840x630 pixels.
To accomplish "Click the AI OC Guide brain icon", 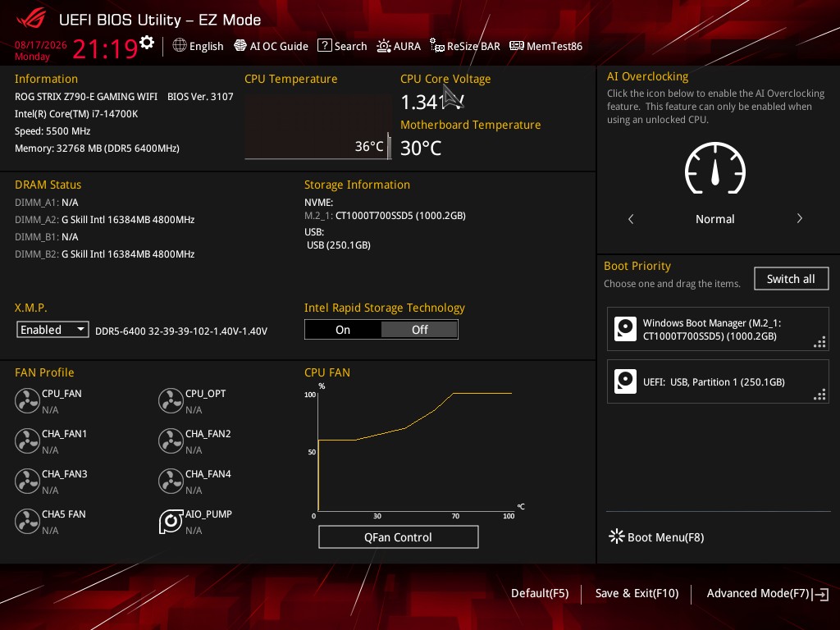I will coord(240,46).
